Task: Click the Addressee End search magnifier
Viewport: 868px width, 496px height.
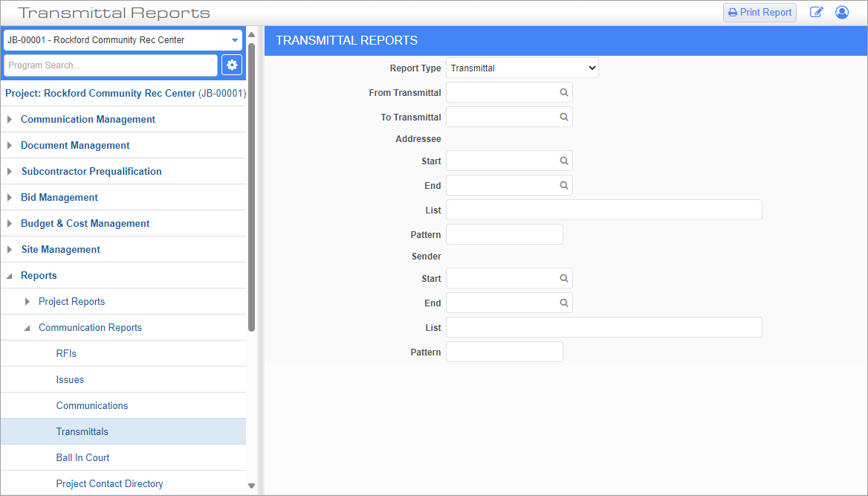Action: click(x=563, y=184)
